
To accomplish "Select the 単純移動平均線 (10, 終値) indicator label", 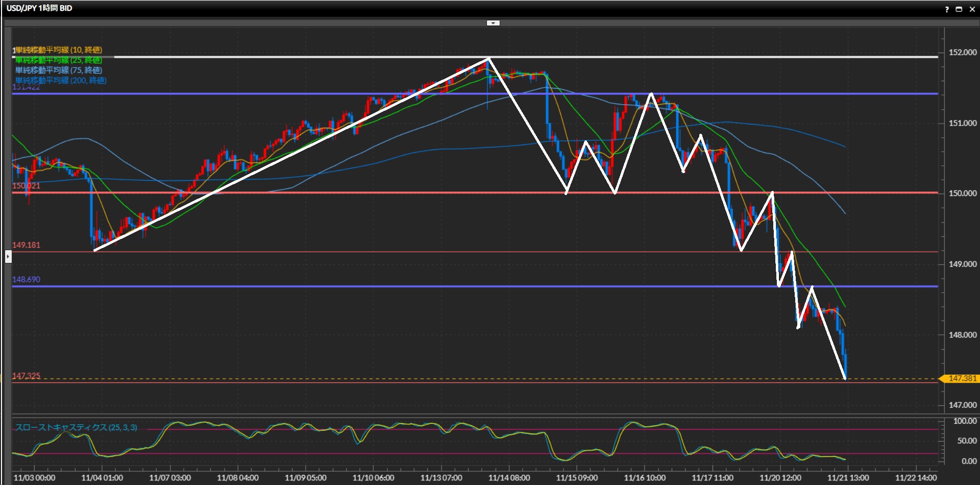I will point(59,50).
